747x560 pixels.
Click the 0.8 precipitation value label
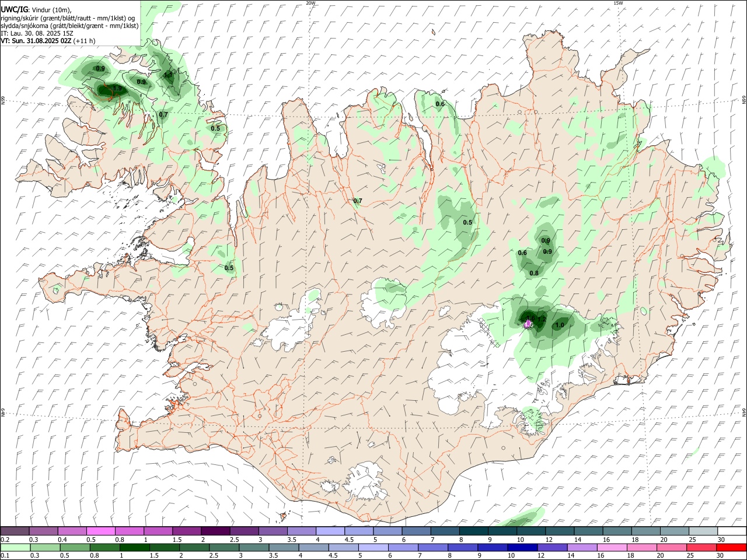coord(534,273)
